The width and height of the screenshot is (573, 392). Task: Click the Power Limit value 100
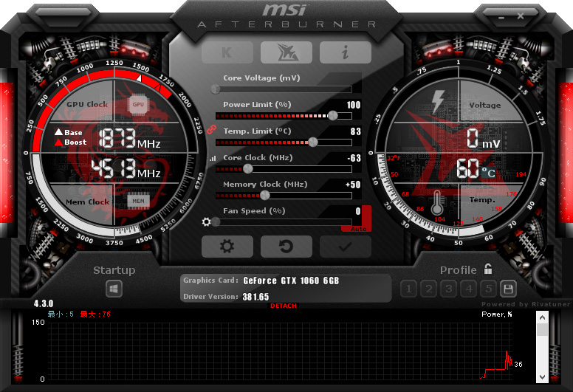click(354, 105)
